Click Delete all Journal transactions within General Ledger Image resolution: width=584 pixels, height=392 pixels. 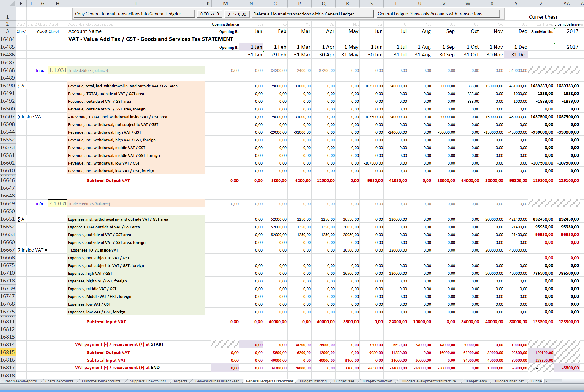[x=312, y=14]
